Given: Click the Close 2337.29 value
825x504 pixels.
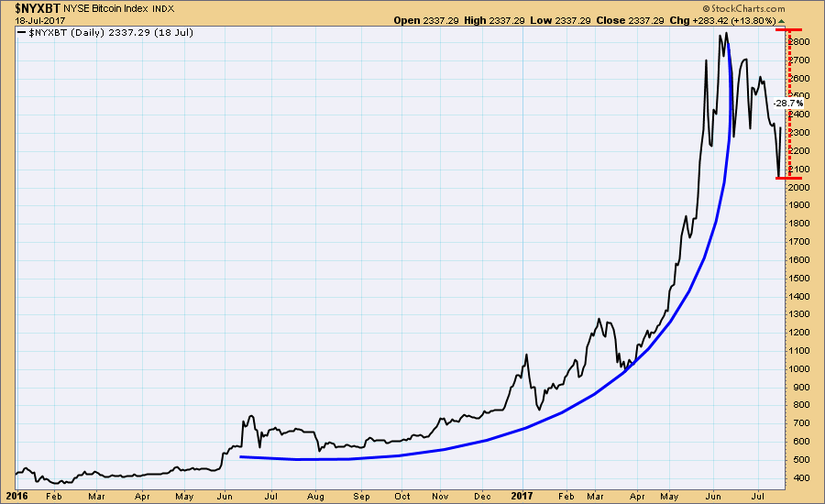Looking at the screenshot, I should tap(630, 20).
